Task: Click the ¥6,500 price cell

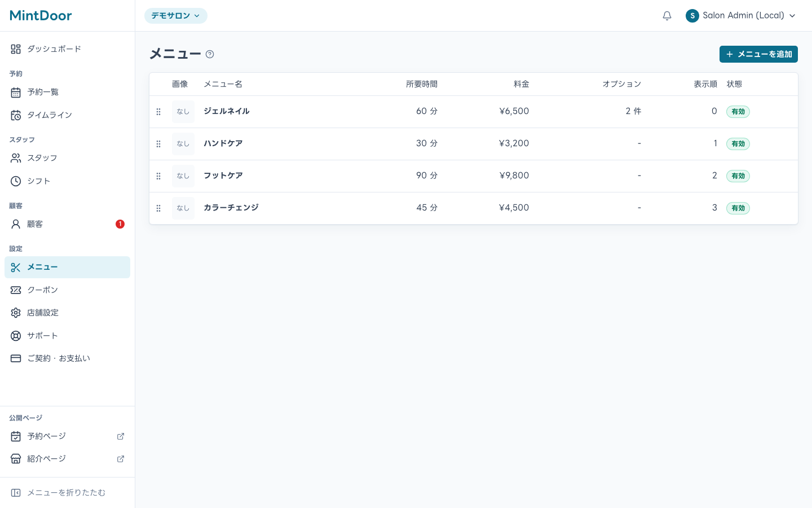Action: pos(514,111)
